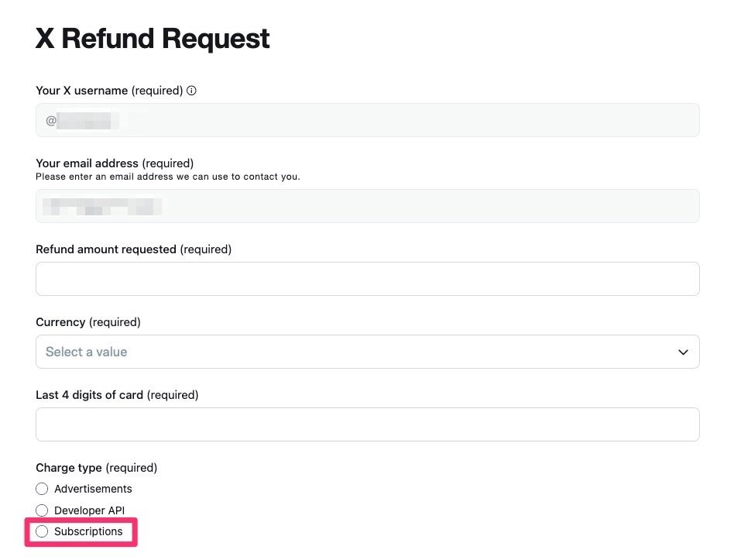Click the "Your X username" field label

pyautogui.click(x=81, y=91)
